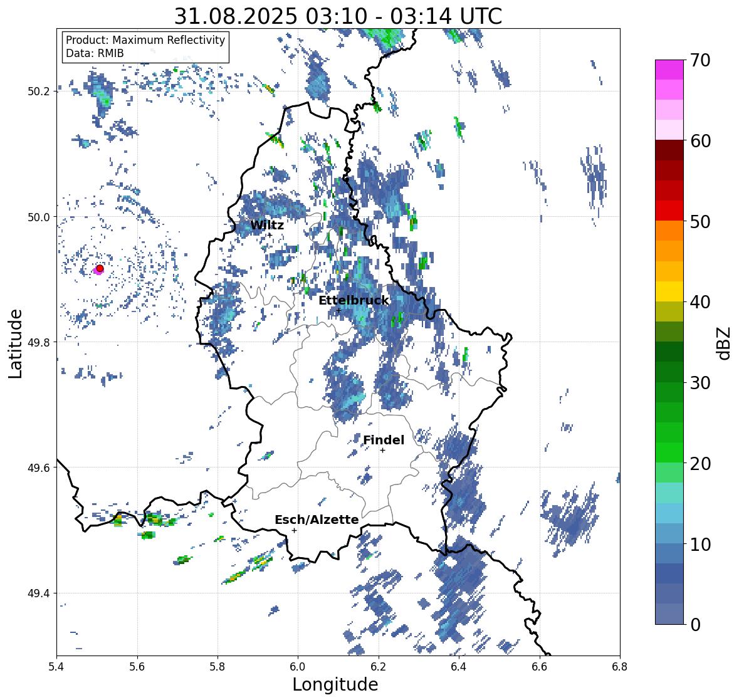Click the 0 value on the colorbar
The height and width of the screenshot is (700, 739).
695,625
